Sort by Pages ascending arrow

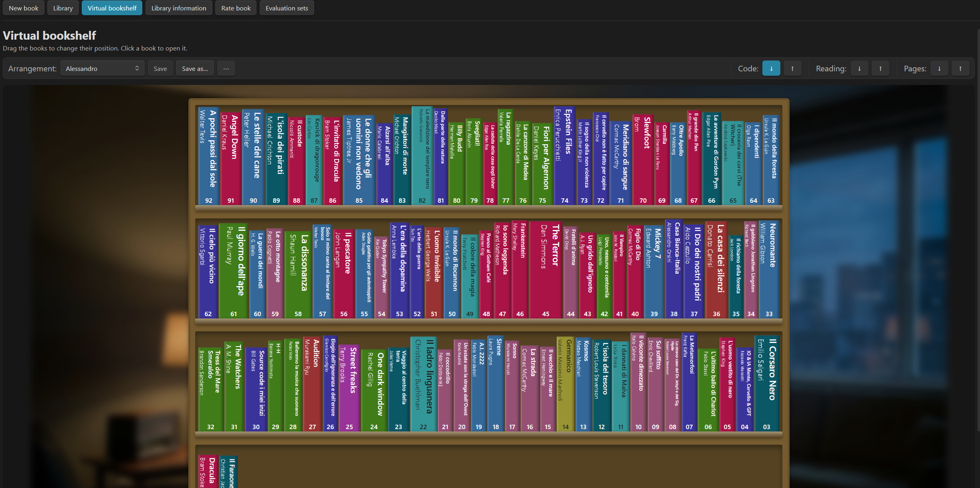(960, 69)
